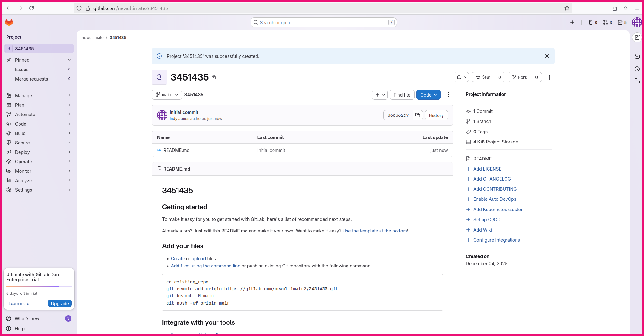
Task: Click the GitLab fox logo
Action: click(9, 22)
